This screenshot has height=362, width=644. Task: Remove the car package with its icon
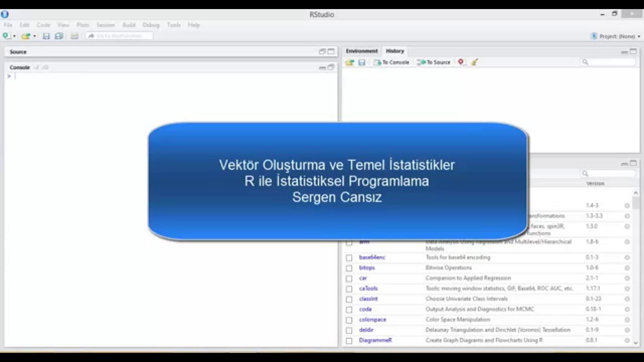627,278
